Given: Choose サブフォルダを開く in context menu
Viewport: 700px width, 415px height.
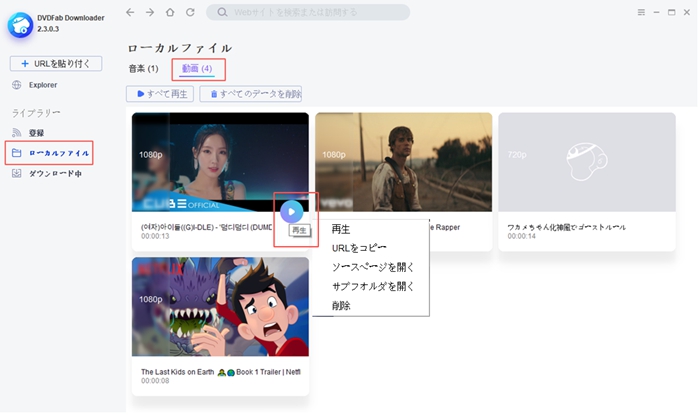Looking at the screenshot, I should click(x=373, y=286).
